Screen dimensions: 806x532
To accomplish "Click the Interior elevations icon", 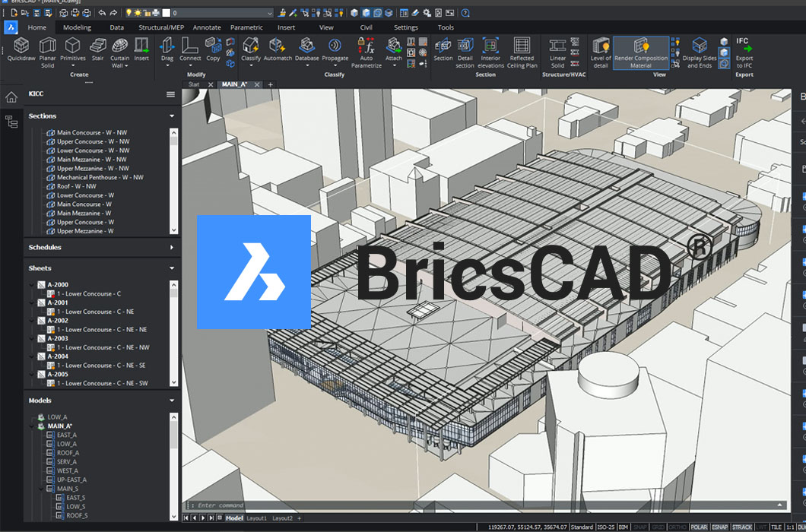I will click(x=490, y=50).
